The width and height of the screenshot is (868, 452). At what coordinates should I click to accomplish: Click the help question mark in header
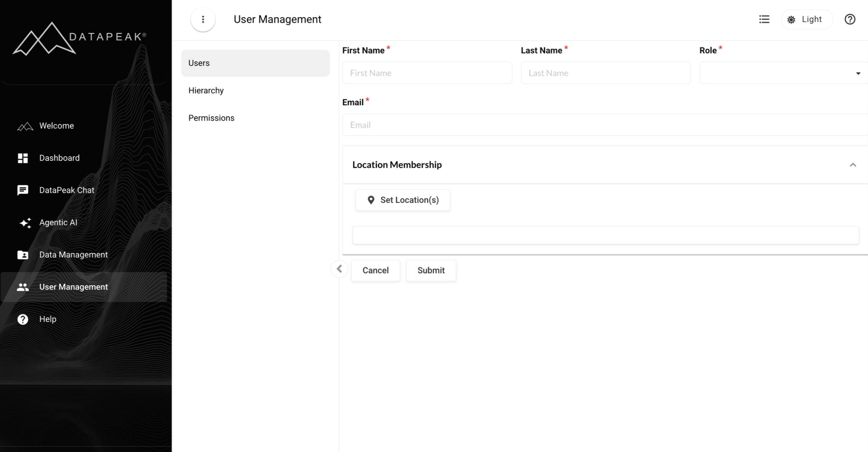click(x=850, y=19)
